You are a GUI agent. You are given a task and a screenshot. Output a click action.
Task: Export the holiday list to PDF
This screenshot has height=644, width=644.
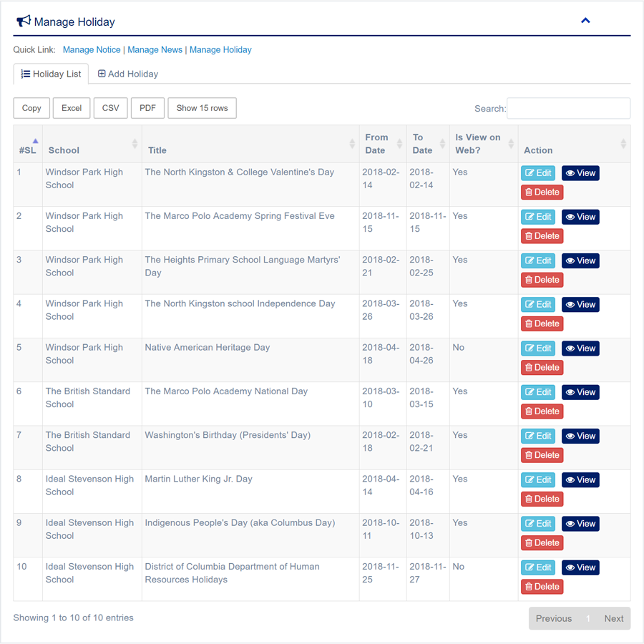coord(147,108)
